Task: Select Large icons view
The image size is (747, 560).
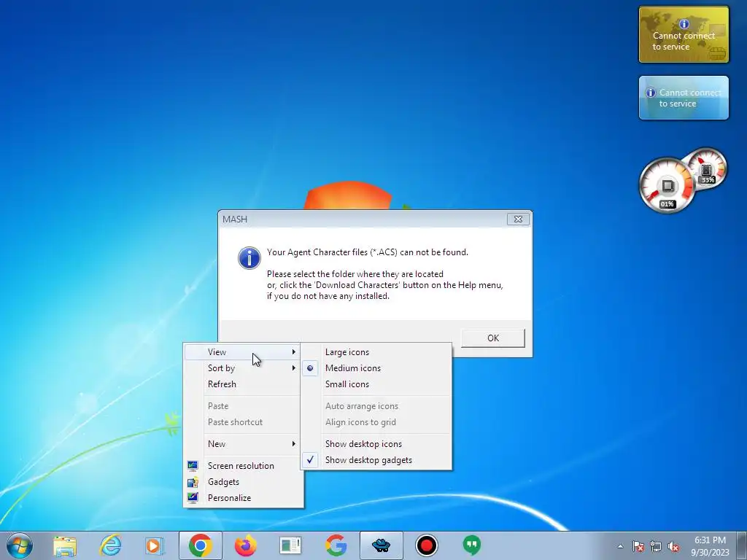Action: [376, 352]
